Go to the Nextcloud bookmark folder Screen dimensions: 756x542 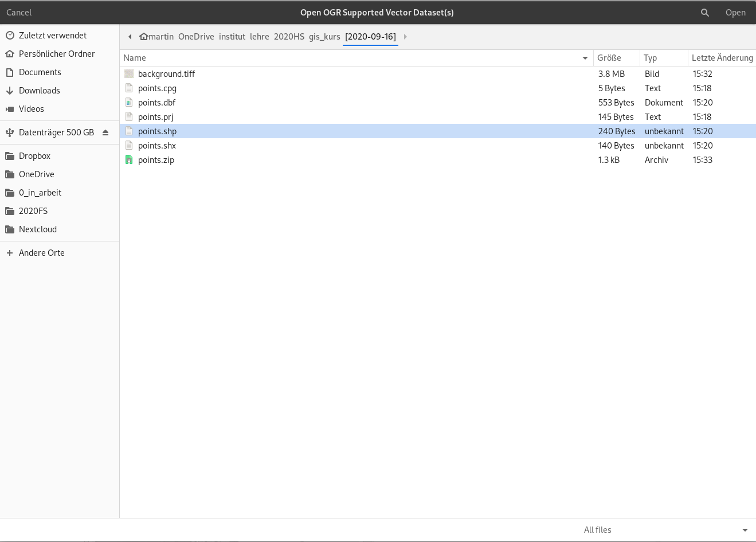coord(37,229)
